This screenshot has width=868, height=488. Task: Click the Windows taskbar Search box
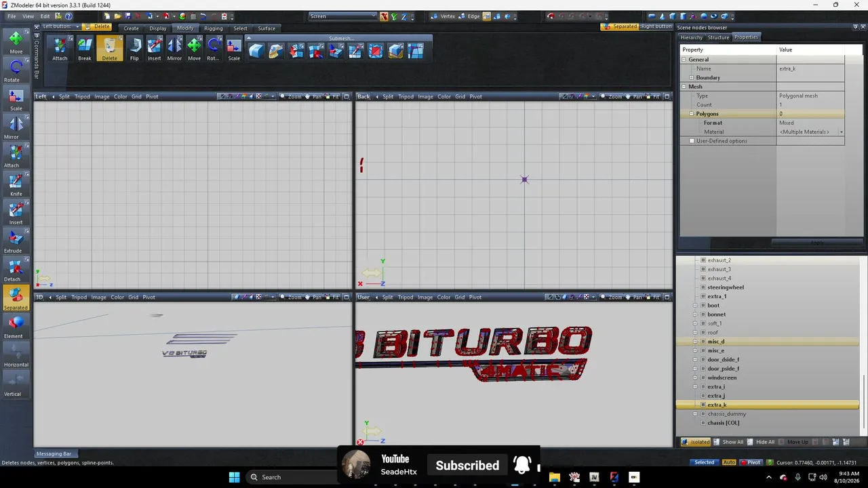[x=291, y=477]
